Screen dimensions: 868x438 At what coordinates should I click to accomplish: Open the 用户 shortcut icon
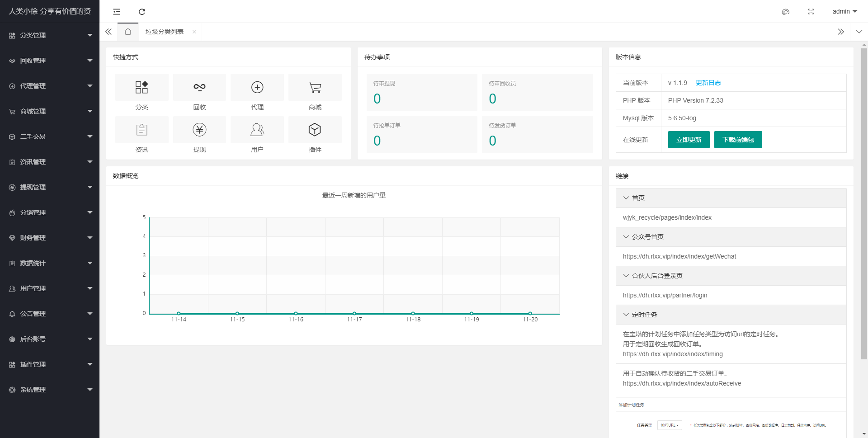(257, 130)
